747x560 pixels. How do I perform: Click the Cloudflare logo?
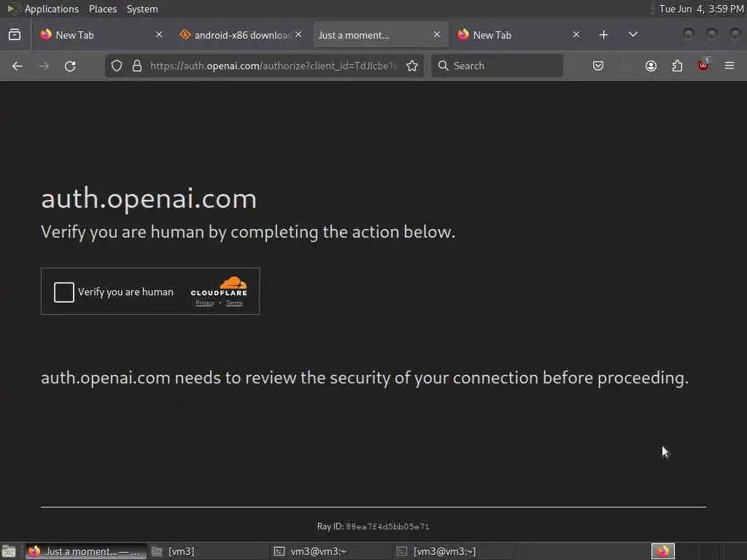(x=219, y=286)
